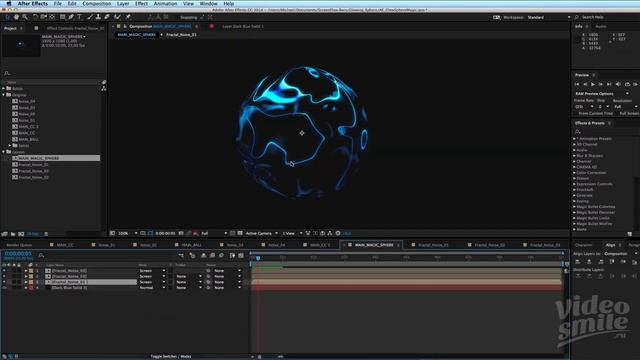Open the Apple menu
The height and width of the screenshot is (360, 640).
(x=9, y=4)
